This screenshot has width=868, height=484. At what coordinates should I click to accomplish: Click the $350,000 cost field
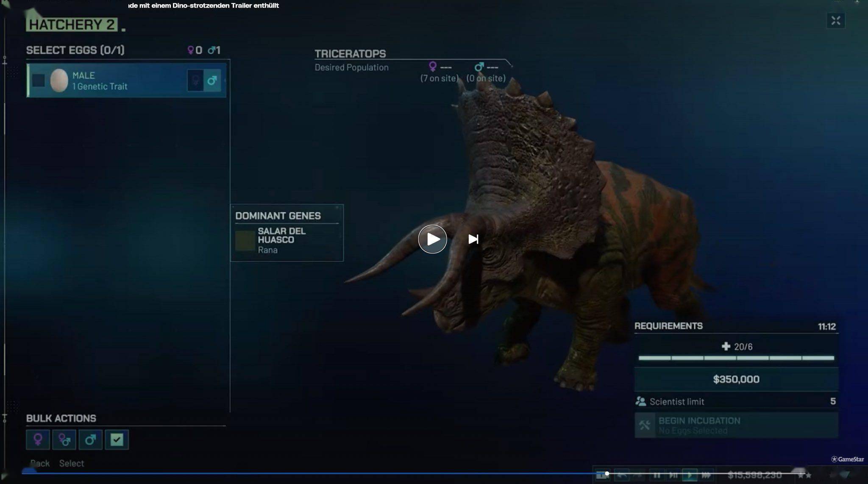click(736, 379)
